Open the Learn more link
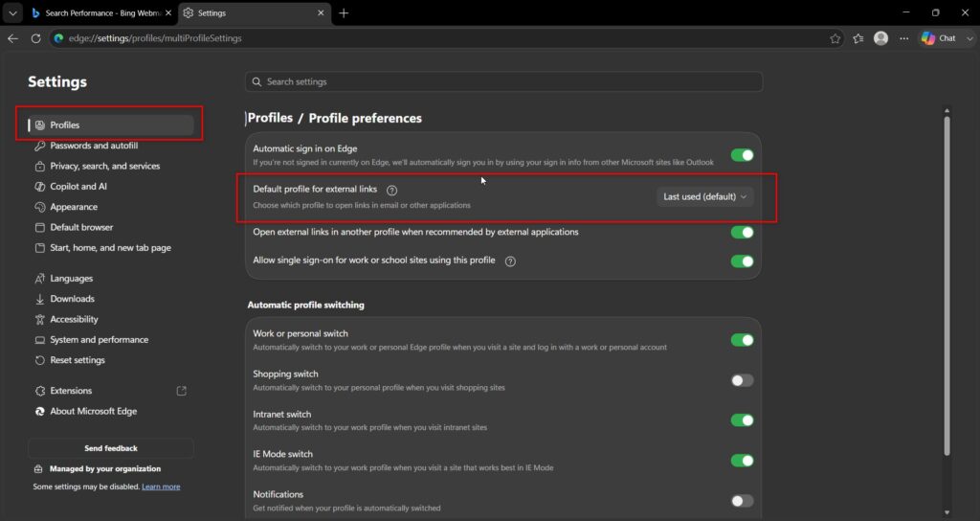Viewport: 980px width, 521px height. point(161,487)
